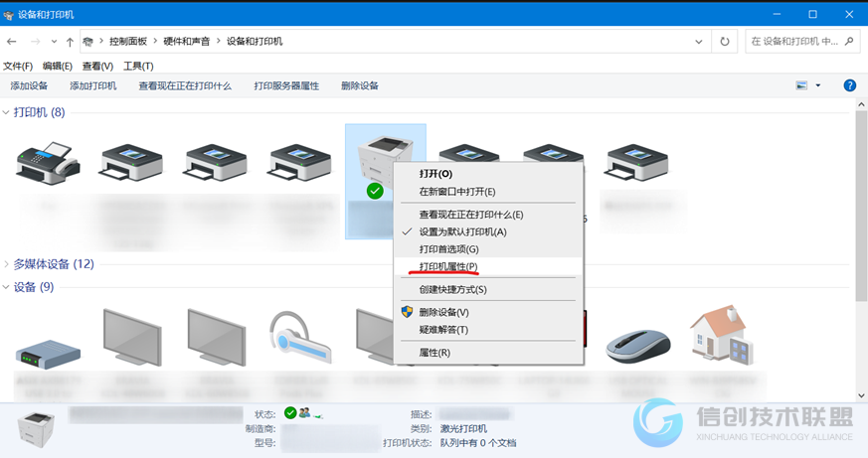Viewport: 868px width, 458px height.
Task: Click 设备和打印机 in the breadcrumb path
Action: [255, 42]
